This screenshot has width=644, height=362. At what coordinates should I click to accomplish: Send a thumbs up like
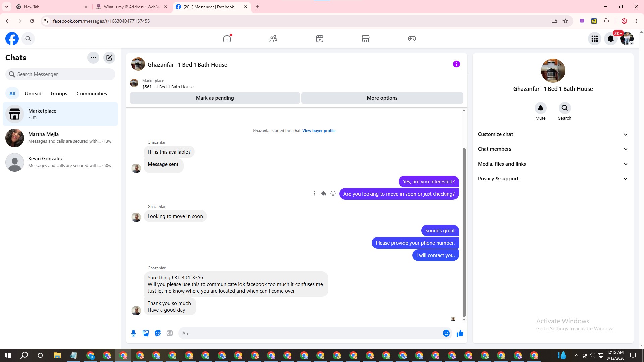(460, 333)
